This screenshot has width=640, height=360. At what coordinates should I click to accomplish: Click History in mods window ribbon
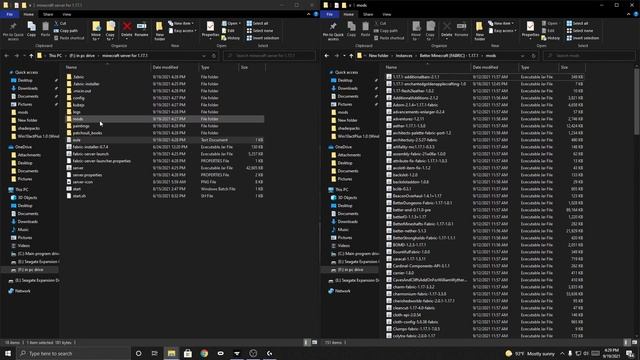pyautogui.click(x=551, y=38)
